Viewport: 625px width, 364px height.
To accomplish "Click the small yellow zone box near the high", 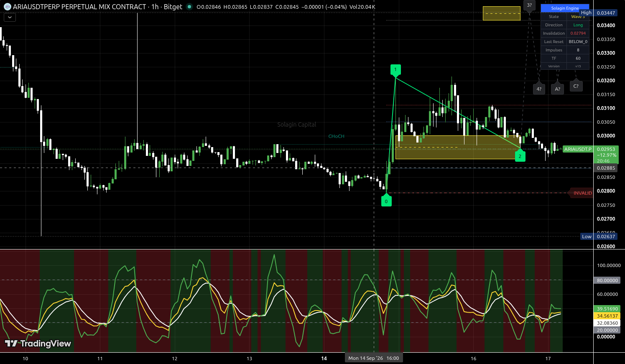I will click(501, 13).
